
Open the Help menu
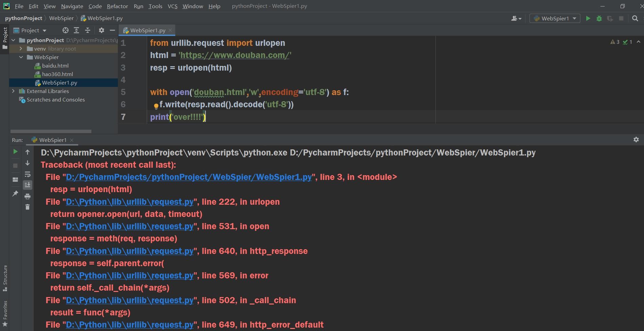click(x=214, y=6)
